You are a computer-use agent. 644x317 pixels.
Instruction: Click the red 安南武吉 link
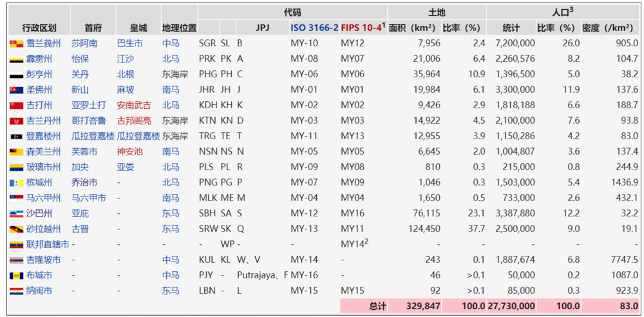[134, 105]
